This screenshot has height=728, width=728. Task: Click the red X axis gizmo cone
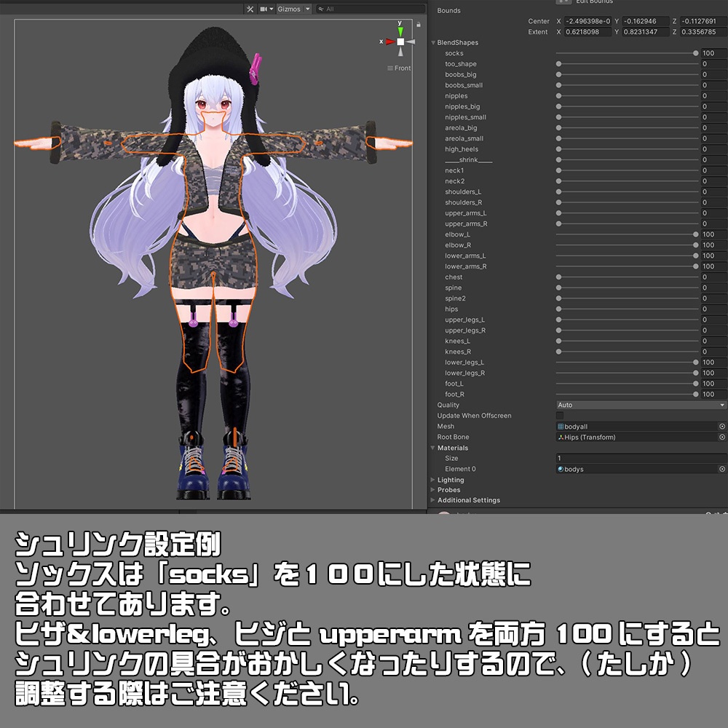tap(390, 41)
